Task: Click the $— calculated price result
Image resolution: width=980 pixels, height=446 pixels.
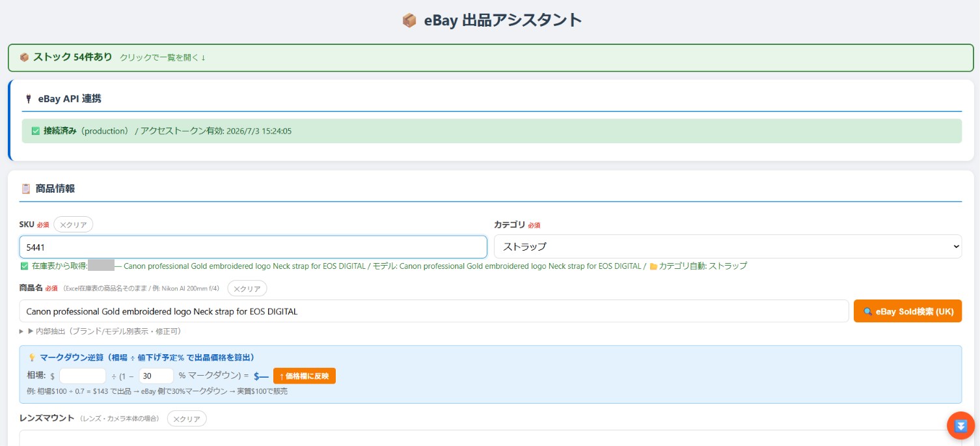Action: click(x=261, y=376)
